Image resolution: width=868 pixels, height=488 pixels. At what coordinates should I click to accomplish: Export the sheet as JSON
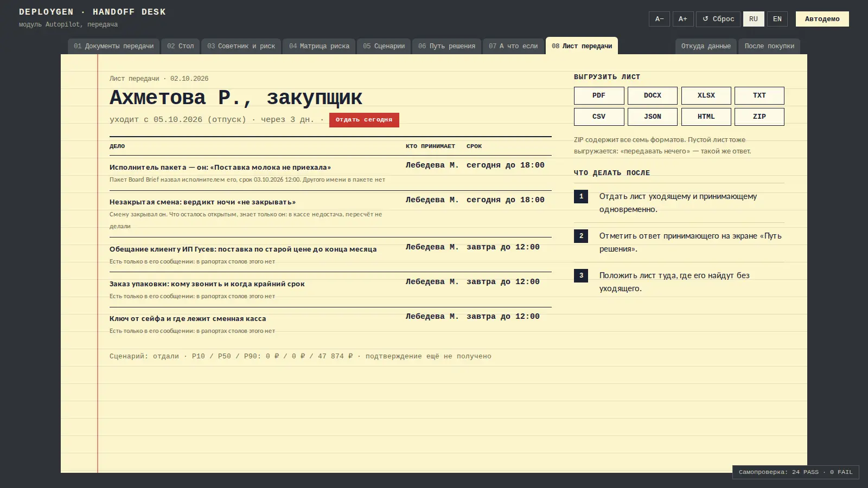pos(653,117)
